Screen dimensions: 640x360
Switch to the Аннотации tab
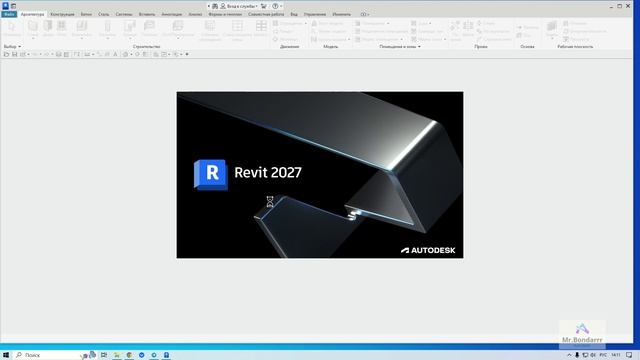click(x=171, y=14)
